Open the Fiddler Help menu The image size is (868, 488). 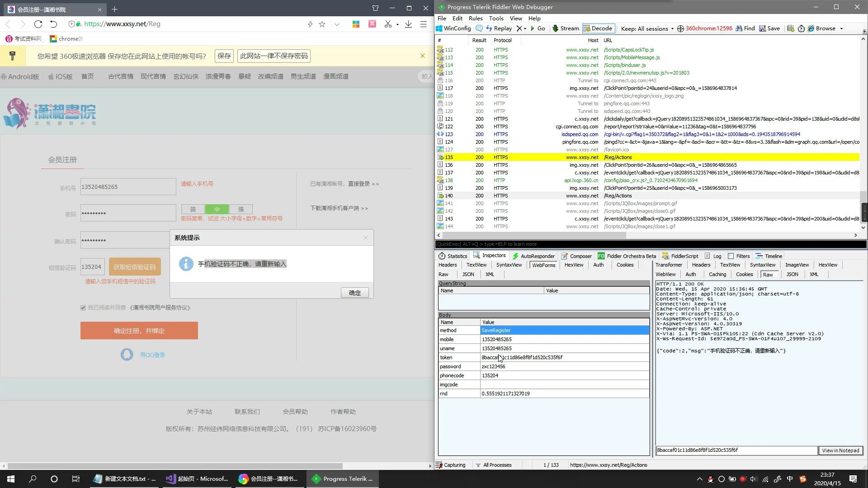tap(534, 18)
